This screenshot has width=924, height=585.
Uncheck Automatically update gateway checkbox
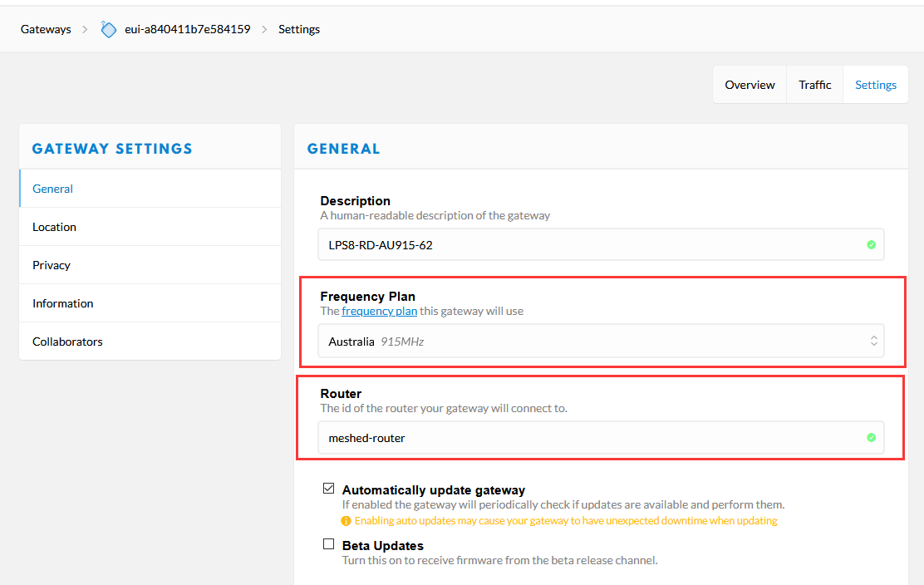pos(329,489)
